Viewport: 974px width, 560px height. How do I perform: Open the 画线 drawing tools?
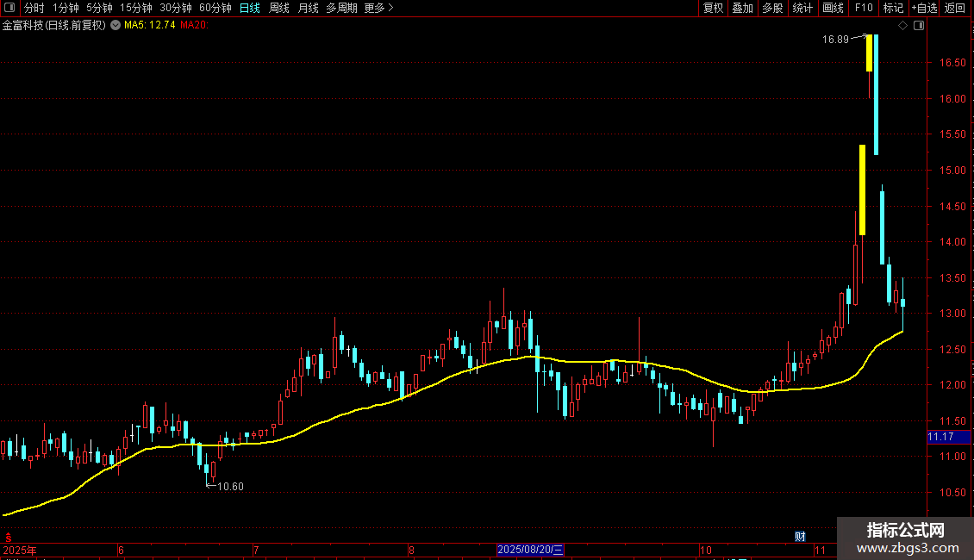(x=833, y=8)
